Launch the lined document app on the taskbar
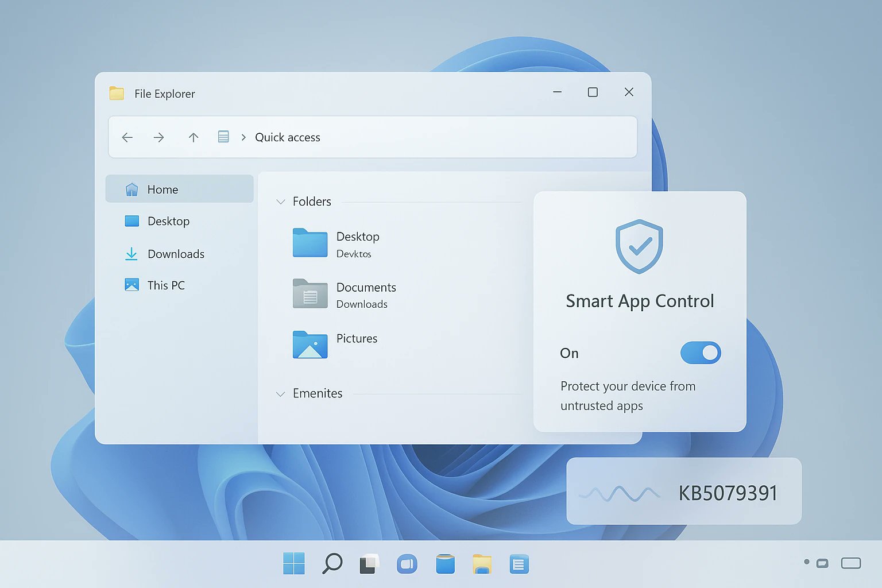The width and height of the screenshot is (882, 588). (519, 564)
